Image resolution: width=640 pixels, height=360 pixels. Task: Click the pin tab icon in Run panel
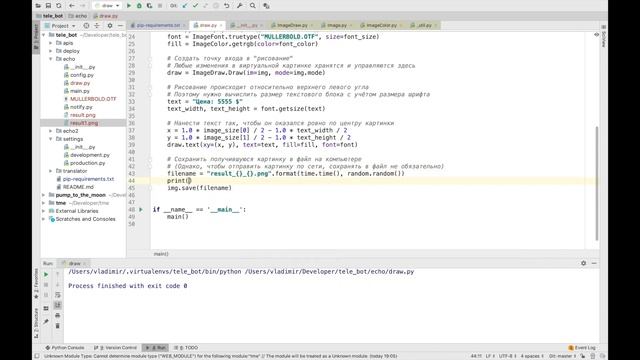pos(46,322)
